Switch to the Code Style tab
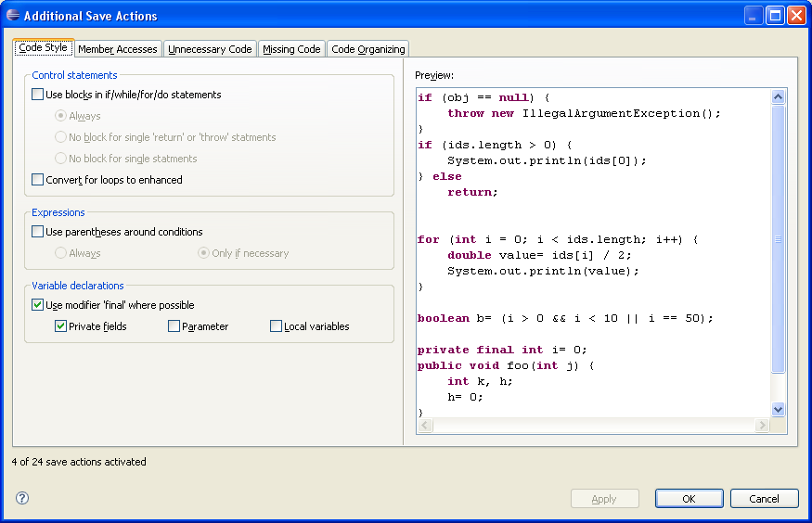812x523 pixels. (x=44, y=47)
